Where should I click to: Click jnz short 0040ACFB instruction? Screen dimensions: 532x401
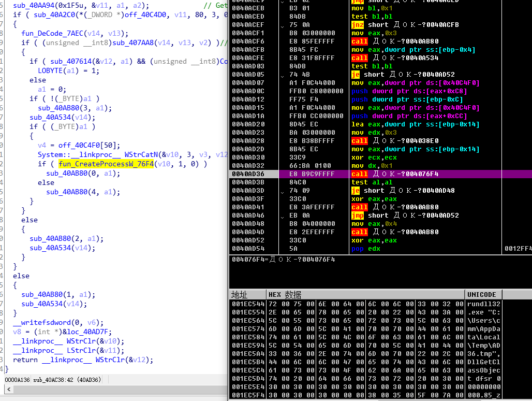click(x=405, y=25)
